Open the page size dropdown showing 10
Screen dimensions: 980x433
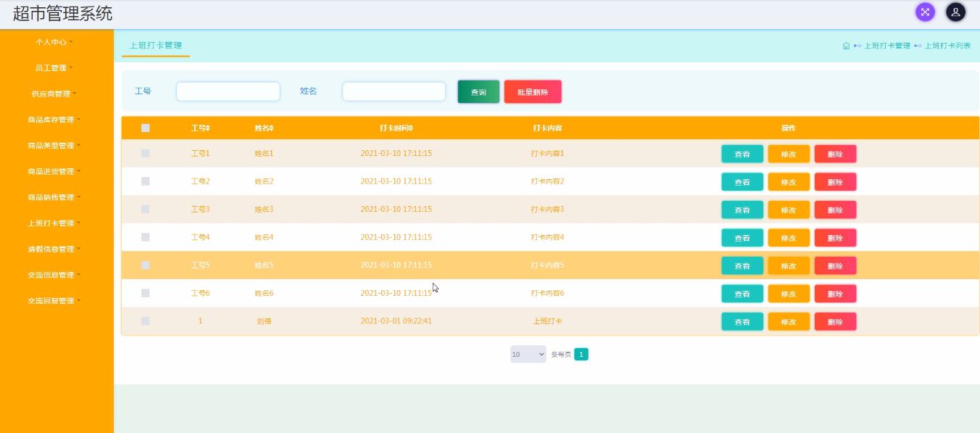point(528,355)
